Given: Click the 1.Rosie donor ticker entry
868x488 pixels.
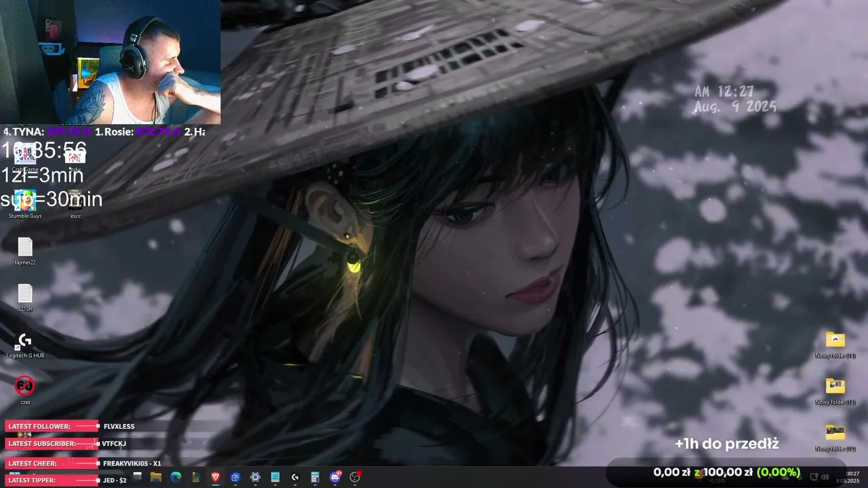Looking at the screenshot, I should (138, 131).
